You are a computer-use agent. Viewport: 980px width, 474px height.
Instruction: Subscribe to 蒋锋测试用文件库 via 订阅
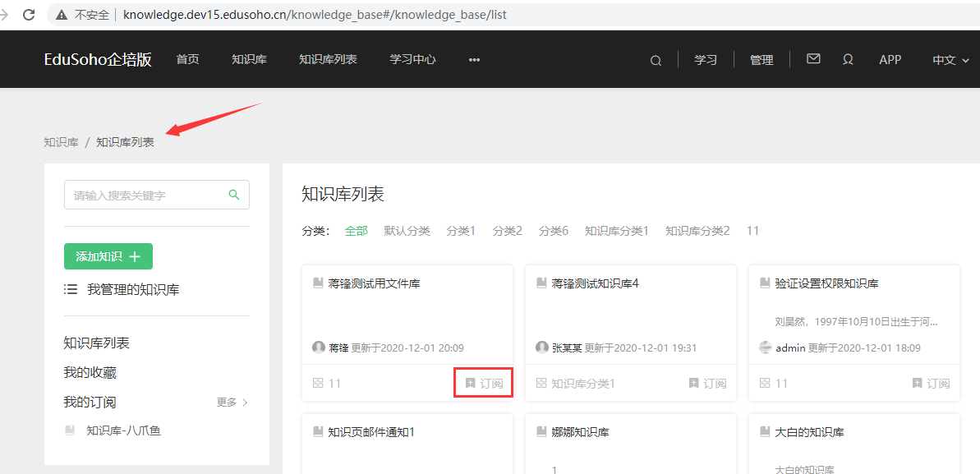[485, 384]
